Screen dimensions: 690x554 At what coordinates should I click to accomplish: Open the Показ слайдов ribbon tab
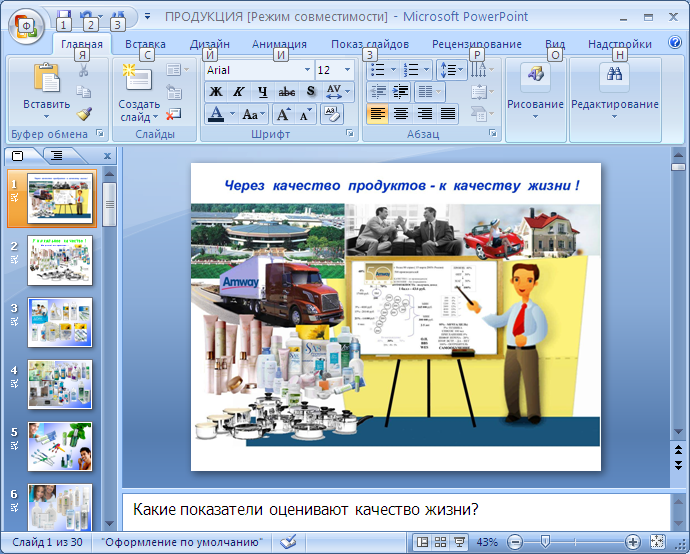(370, 44)
